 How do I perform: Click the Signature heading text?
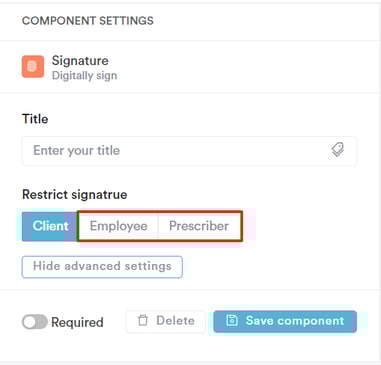tap(80, 61)
